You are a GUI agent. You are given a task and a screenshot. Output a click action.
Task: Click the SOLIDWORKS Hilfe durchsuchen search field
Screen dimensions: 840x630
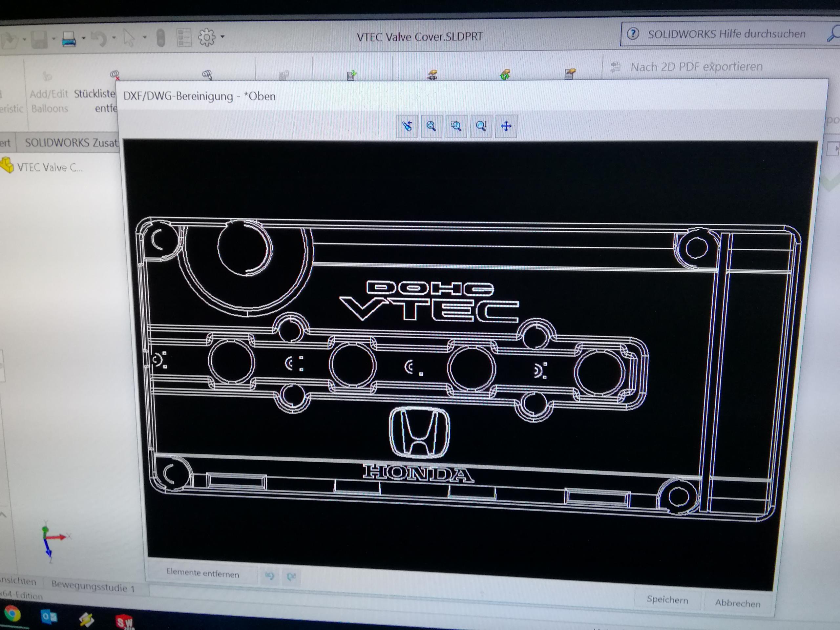726,34
